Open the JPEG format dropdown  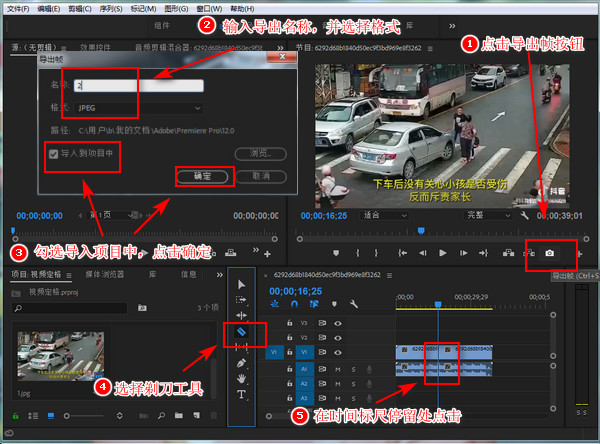[x=139, y=108]
